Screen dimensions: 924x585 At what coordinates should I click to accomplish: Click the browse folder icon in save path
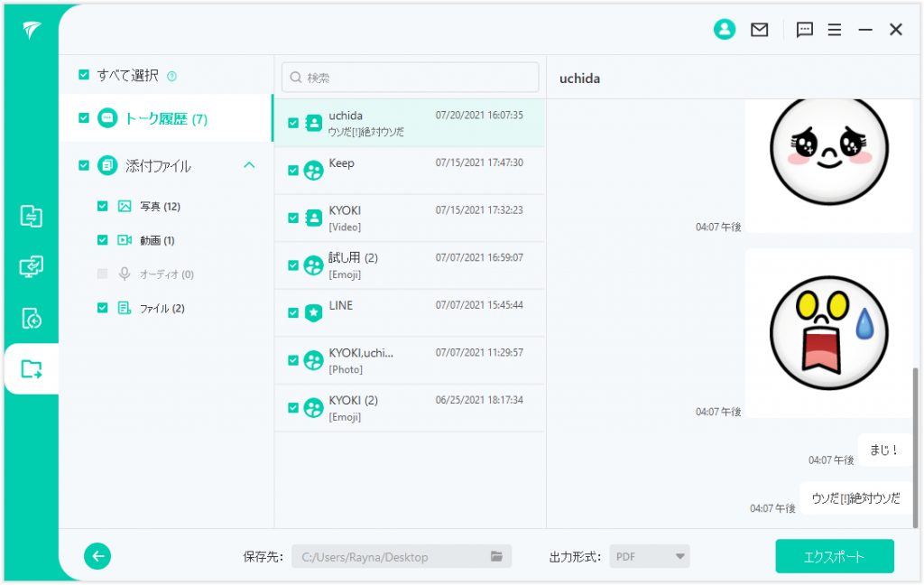(x=496, y=556)
